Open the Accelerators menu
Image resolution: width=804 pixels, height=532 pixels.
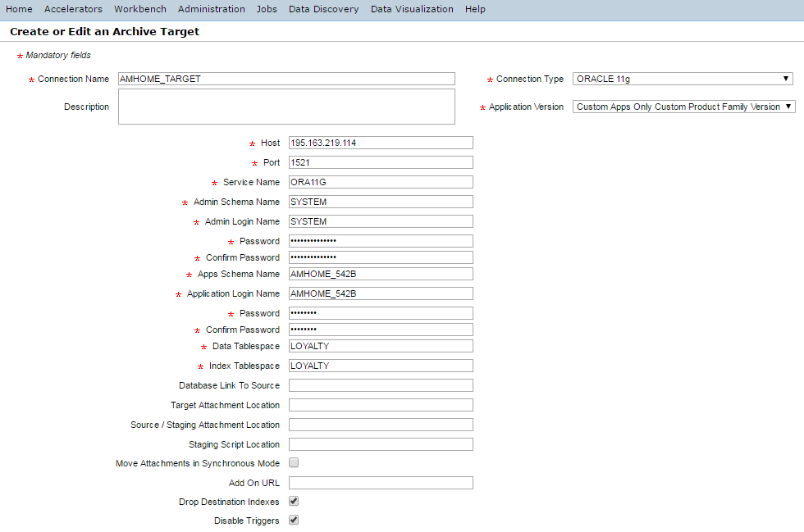point(73,9)
